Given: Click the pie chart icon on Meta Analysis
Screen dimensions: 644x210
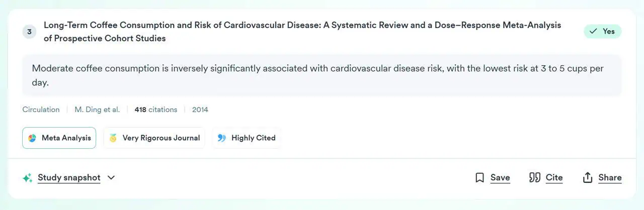Looking at the screenshot, I should (32, 138).
